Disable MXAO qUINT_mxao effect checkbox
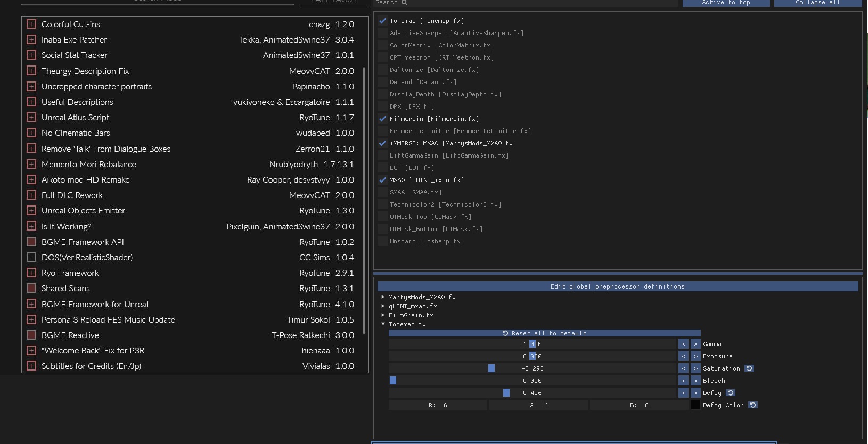 pyautogui.click(x=382, y=180)
